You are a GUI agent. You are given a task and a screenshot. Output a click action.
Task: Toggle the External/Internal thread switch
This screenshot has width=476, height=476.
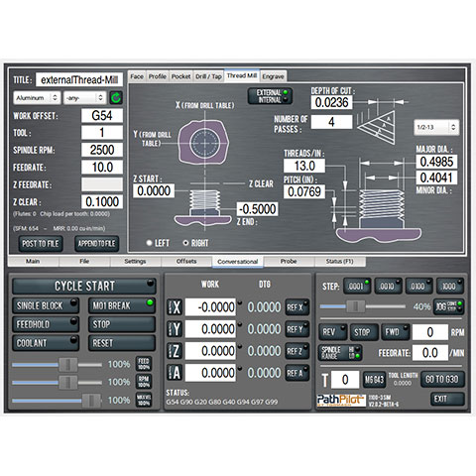[270, 96]
